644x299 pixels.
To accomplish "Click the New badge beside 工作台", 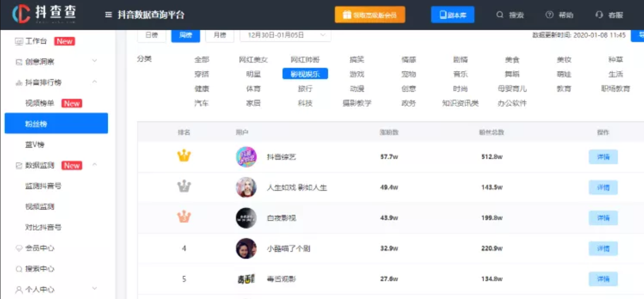I will 65,41.
